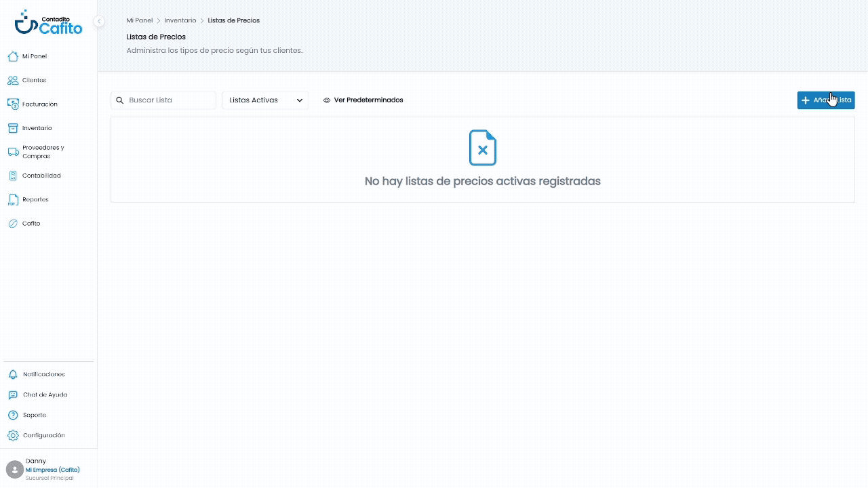Open Notificaciones sidebar label
The height and width of the screenshot is (488, 868).
[x=44, y=374]
